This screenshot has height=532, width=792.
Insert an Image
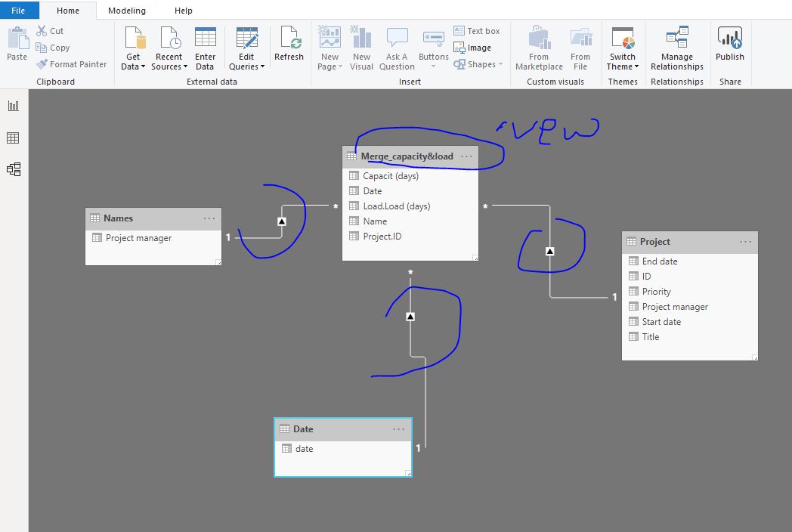click(x=472, y=48)
